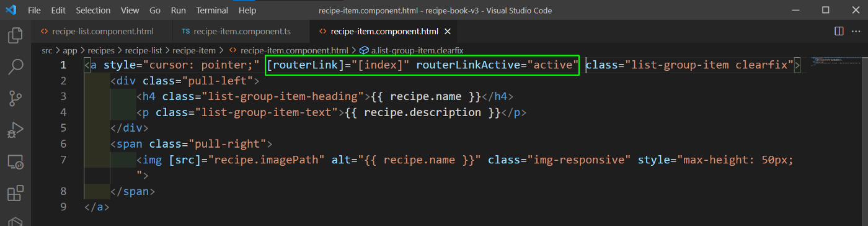Click 'recipes' in the breadcrumb
The height and width of the screenshot is (226, 868).
pos(101,50)
